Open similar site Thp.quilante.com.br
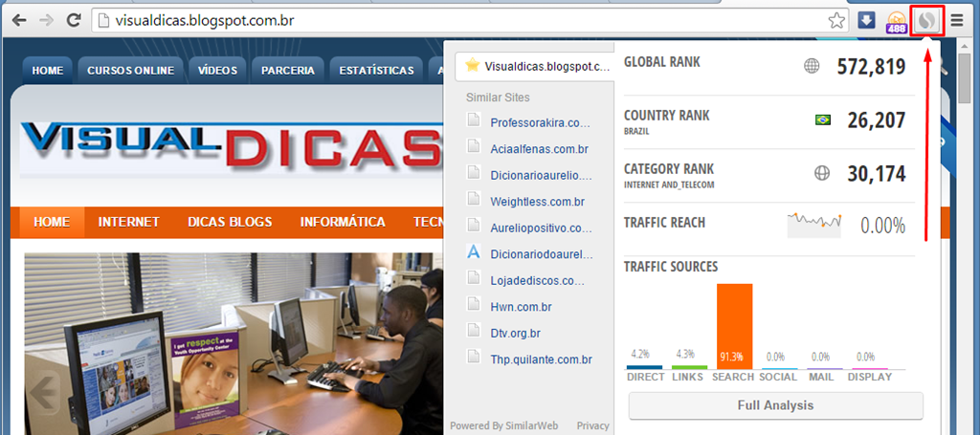Screen dimensions: 980x435 point(542,359)
